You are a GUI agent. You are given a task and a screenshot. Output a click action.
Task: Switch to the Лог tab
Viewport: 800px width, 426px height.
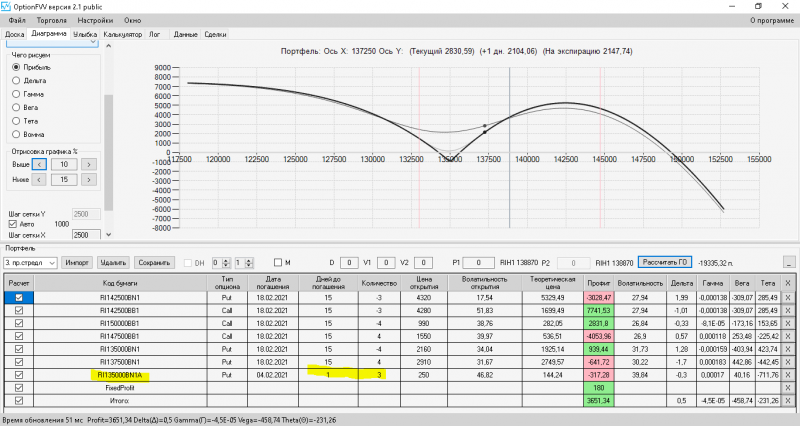(154, 34)
